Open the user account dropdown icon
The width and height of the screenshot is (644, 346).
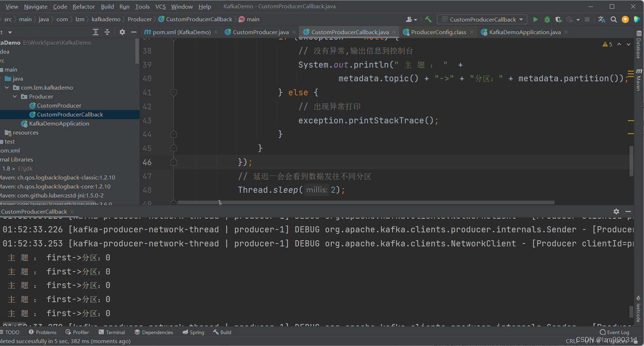tap(411, 19)
